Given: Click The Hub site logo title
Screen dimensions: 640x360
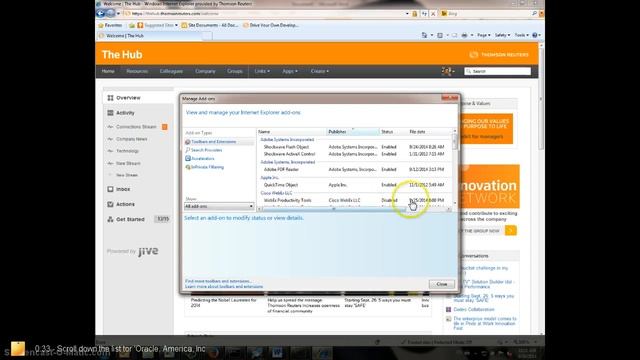Looking at the screenshot, I should pos(122,55).
